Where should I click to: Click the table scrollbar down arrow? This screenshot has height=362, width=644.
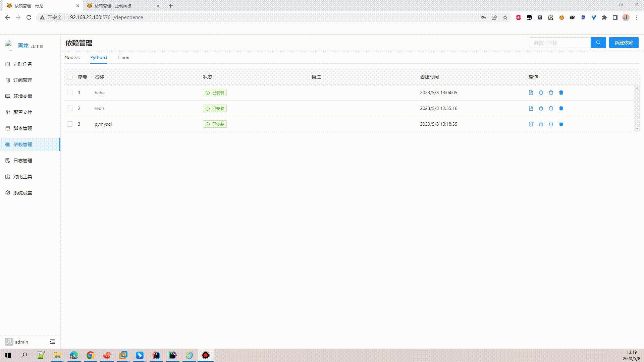637,129
